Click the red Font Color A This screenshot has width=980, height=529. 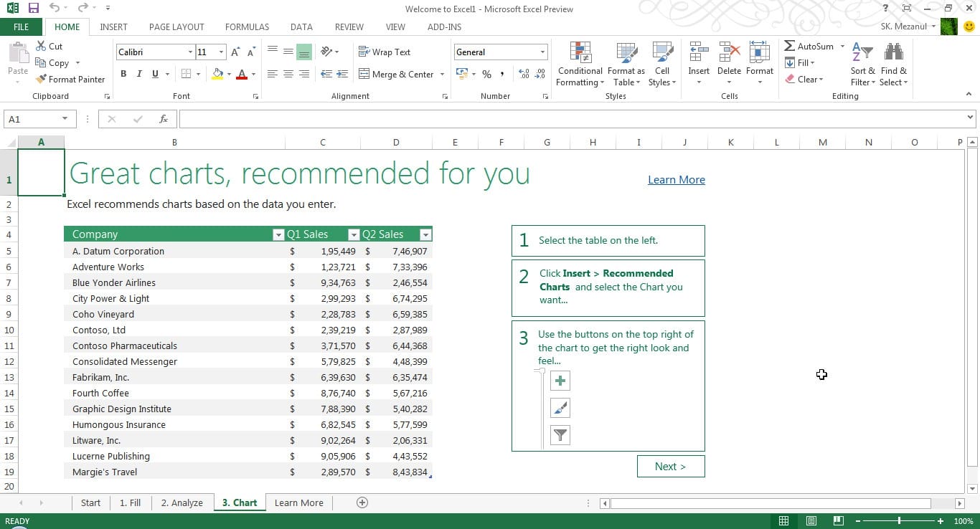(242, 74)
